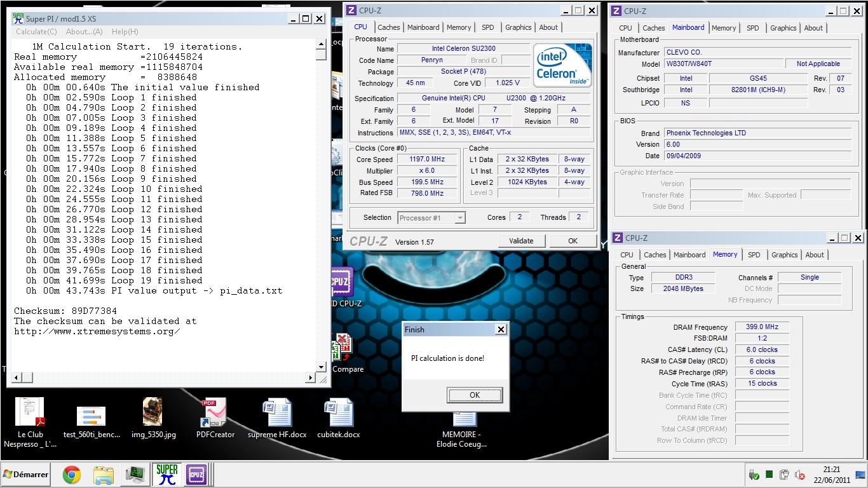This screenshot has height=488, width=868.
Task: Click Super PI vertical scrollbar up arrow
Action: (321, 44)
